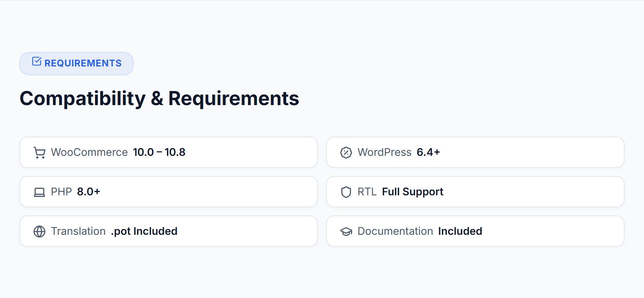The height and width of the screenshot is (298, 644).
Task: Click the .pot Included value
Action: click(144, 232)
